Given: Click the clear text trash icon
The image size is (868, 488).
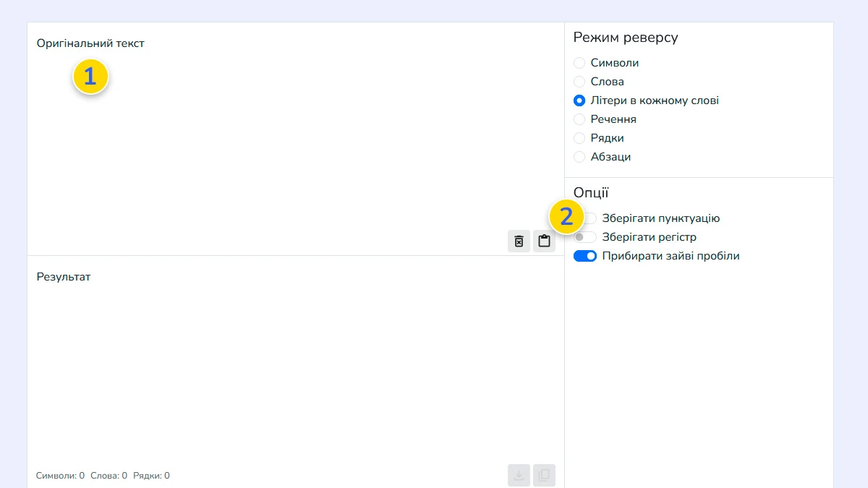Looking at the screenshot, I should [519, 241].
